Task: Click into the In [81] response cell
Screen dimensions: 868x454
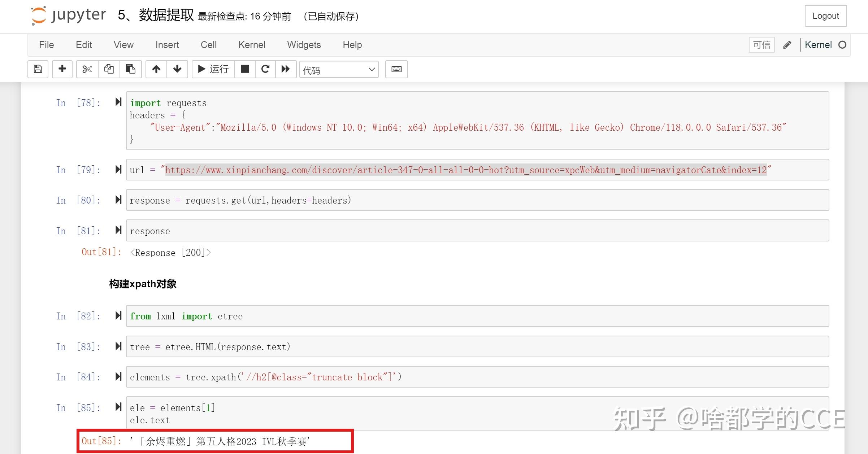Action: tap(477, 231)
